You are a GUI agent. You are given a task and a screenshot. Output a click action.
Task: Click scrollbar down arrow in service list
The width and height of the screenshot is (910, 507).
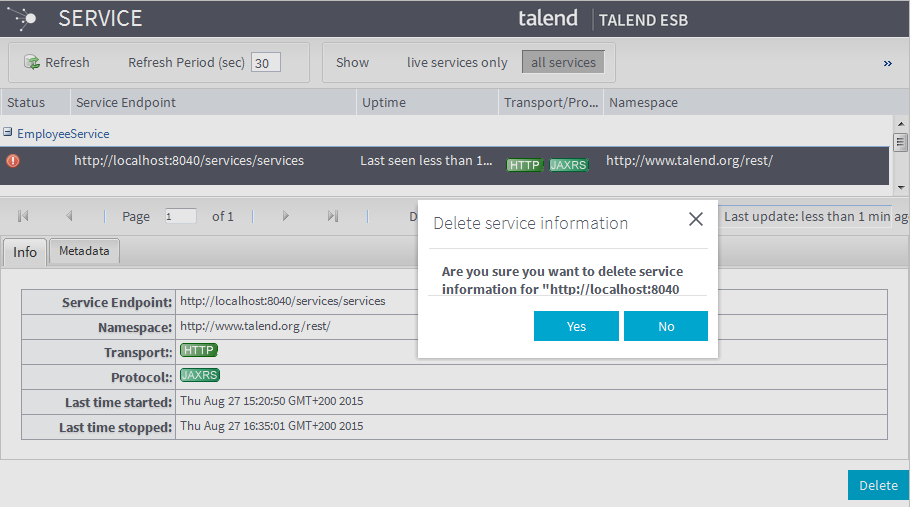[901, 187]
